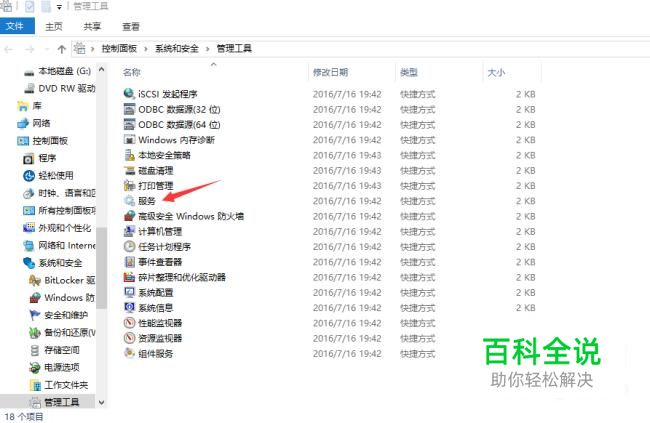Select 网络 in the navigation pane
650x423 pixels.
[x=41, y=123]
